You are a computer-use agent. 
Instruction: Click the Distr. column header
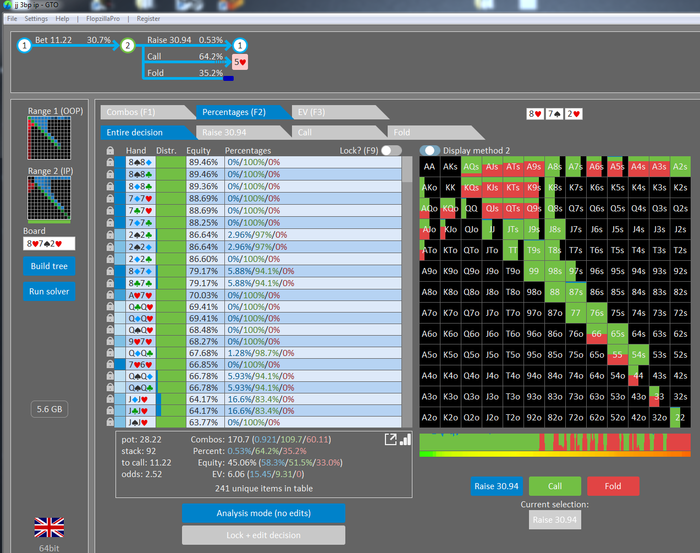[166, 150]
